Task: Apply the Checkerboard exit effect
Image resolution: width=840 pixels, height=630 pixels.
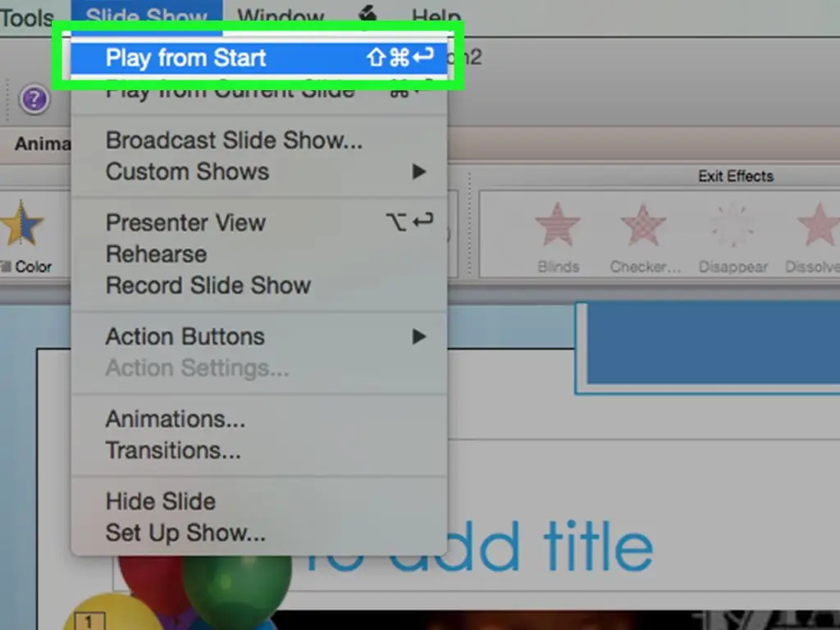Action: [645, 237]
